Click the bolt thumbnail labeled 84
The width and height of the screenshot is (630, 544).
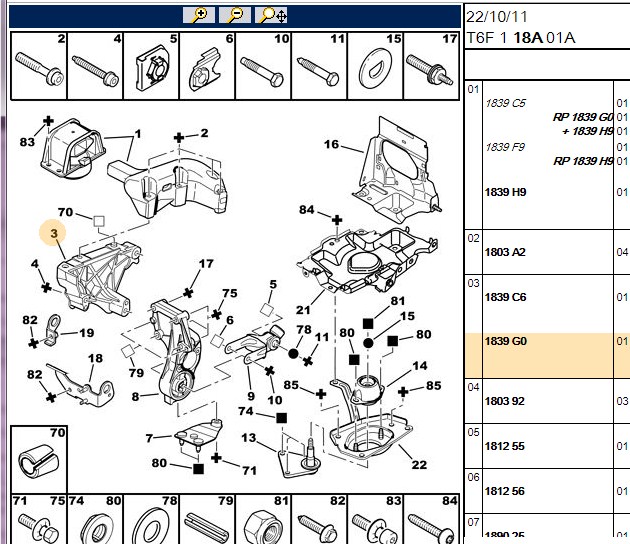431,519
